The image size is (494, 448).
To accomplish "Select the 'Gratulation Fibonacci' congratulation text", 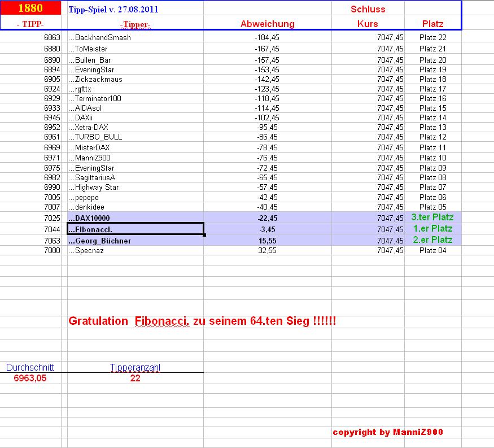I will pos(202,321).
